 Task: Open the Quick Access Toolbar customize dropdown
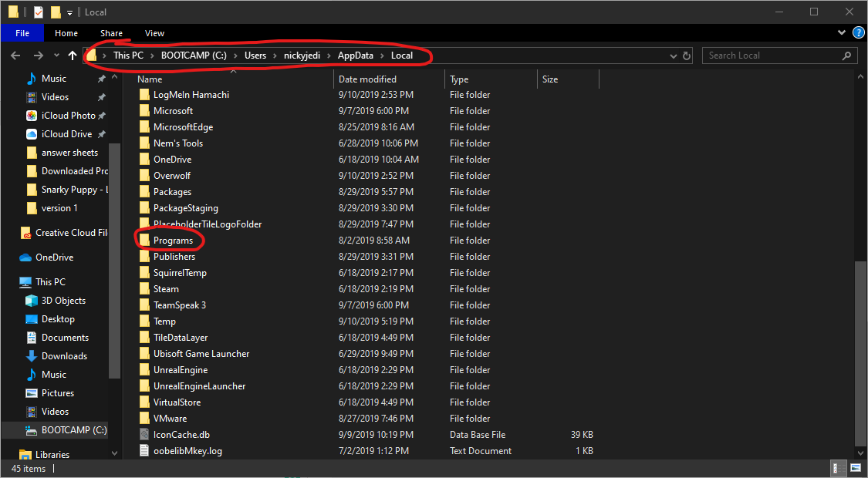[69, 12]
